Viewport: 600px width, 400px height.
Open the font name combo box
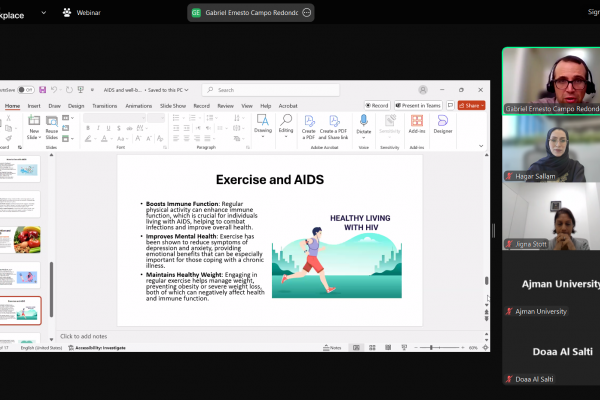(x=115, y=118)
